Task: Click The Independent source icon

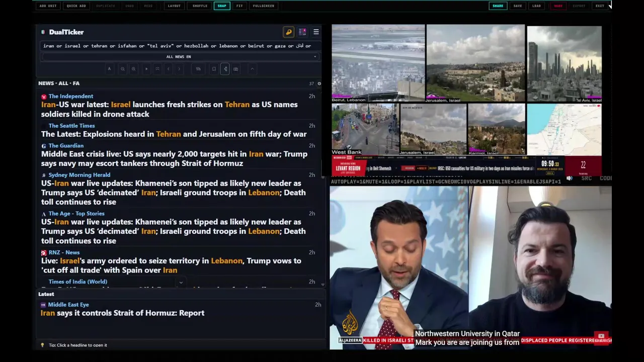Action: click(x=44, y=97)
